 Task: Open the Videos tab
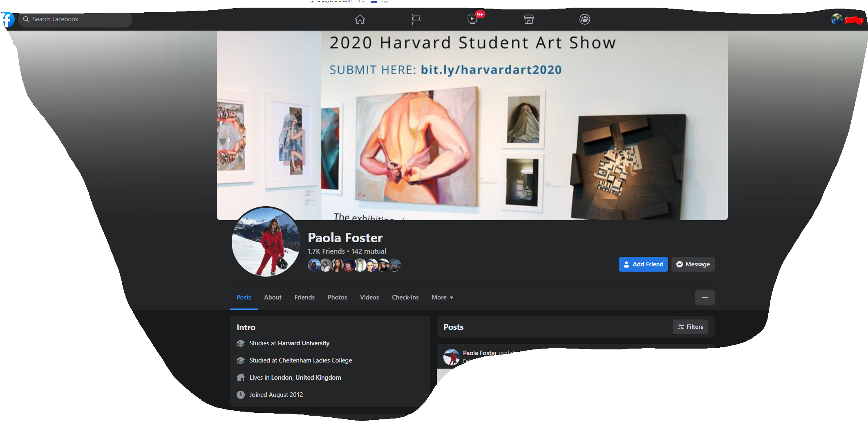369,297
